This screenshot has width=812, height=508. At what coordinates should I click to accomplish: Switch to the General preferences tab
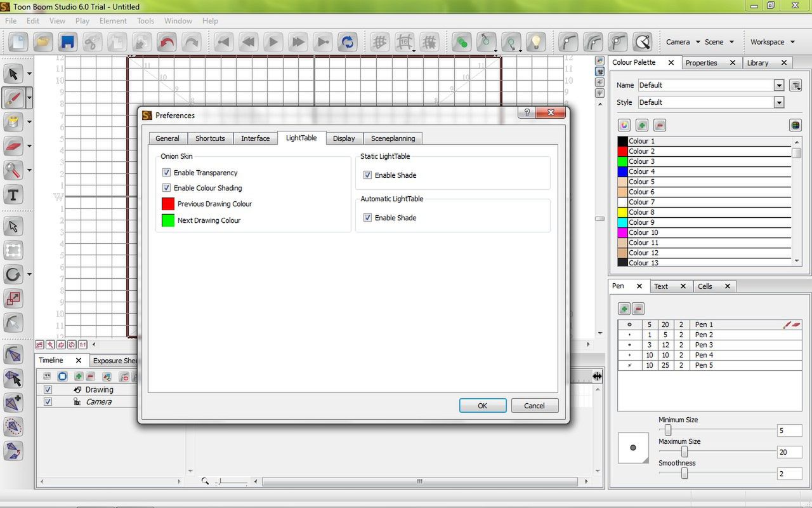[167, 138]
